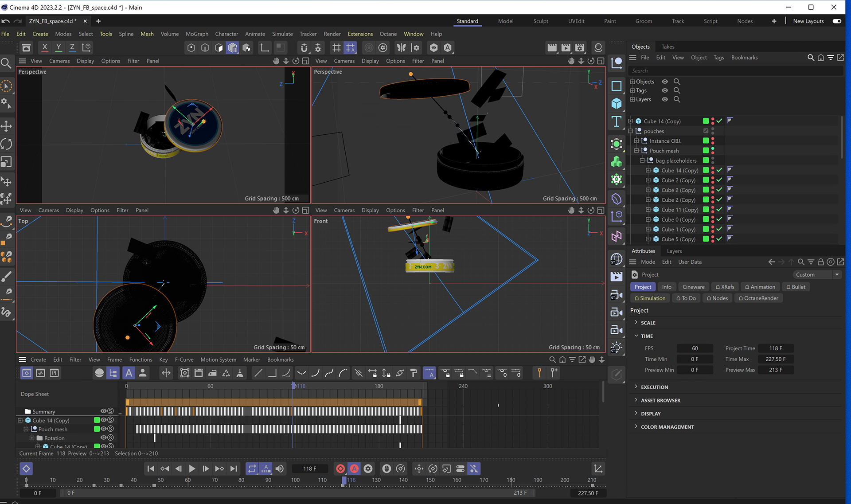This screenshot has width=851, height=504.
Task: Add a Cube primitive from the side palette
Action: (x=616, y=104)
